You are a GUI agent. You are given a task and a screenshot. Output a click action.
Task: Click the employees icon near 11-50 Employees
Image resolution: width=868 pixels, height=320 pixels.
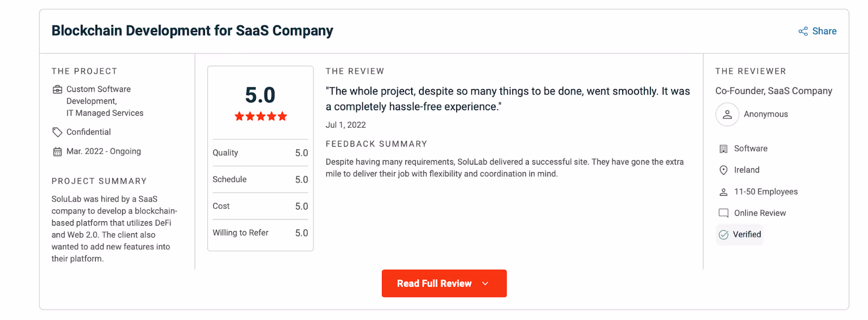[724, 191]
